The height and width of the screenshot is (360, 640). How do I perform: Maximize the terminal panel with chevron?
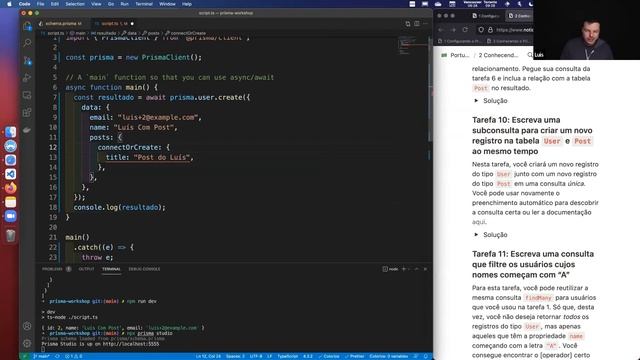[x=416, y=269]
